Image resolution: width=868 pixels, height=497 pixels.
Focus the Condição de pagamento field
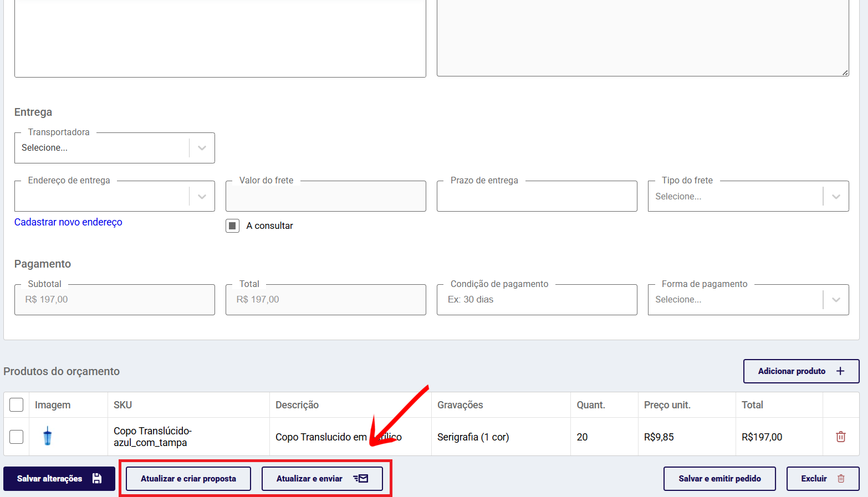[537, 300]
